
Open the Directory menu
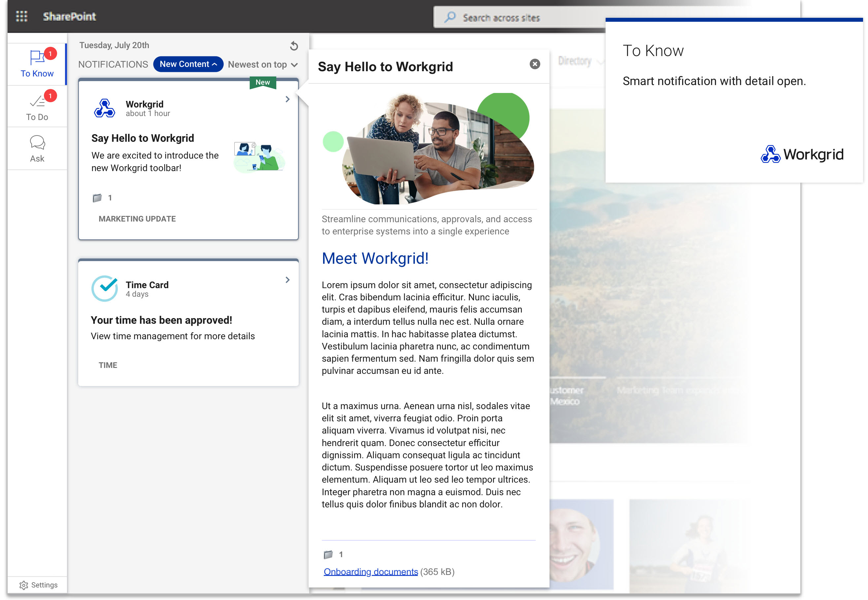tap(575, 61)
